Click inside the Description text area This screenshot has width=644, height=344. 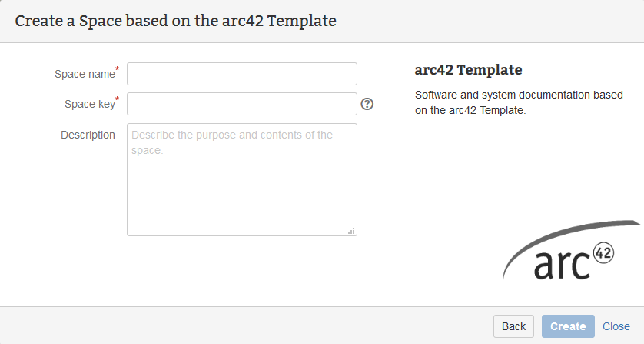242,192
